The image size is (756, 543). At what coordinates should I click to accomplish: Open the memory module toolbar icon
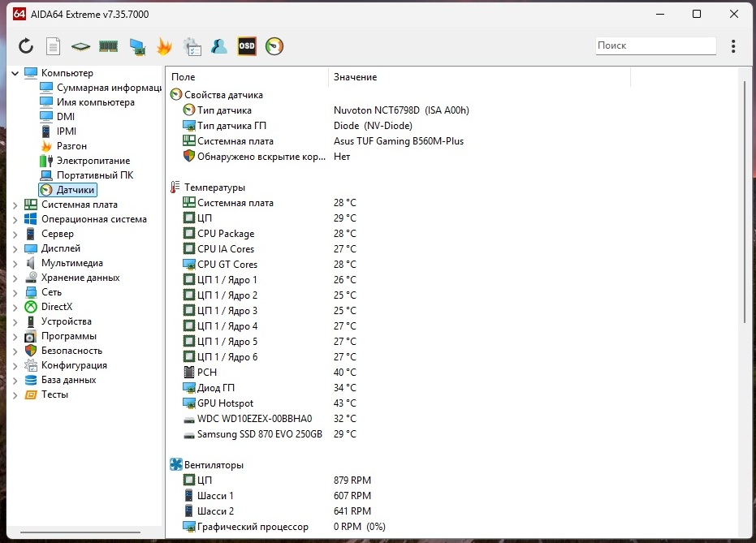pyautogui.click(x=108, y=46)
